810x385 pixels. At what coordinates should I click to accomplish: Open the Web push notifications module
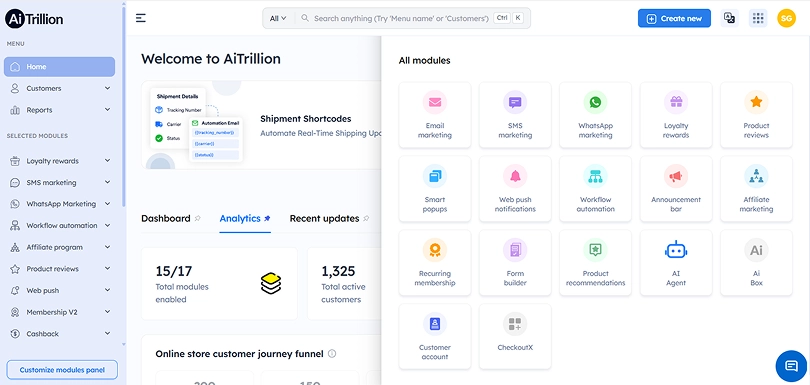(x=515, y=189)
